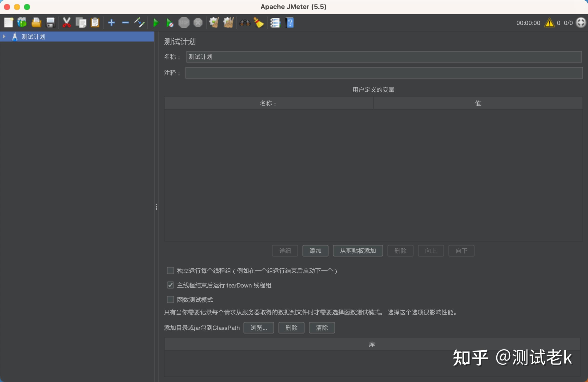Click 添加 to add a user variable
Image resolution: width=588 pixels, height=382 pixels.
coord(315,251)
